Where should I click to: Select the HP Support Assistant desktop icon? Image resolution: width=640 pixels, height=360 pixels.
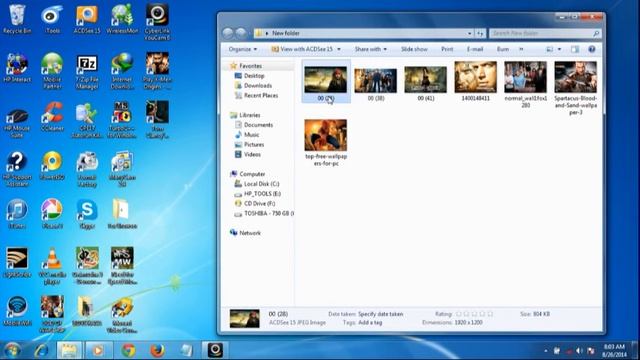tap(17, 169)
